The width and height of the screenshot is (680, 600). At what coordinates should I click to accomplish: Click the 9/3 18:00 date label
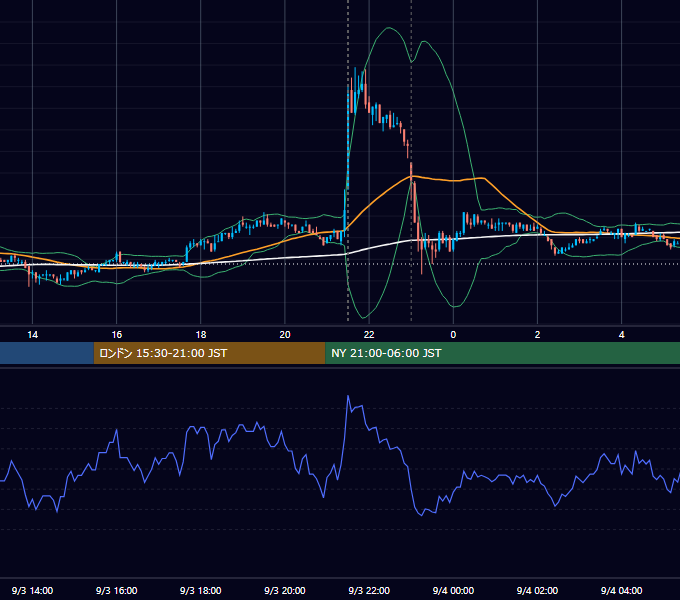[x=201, y=590]
